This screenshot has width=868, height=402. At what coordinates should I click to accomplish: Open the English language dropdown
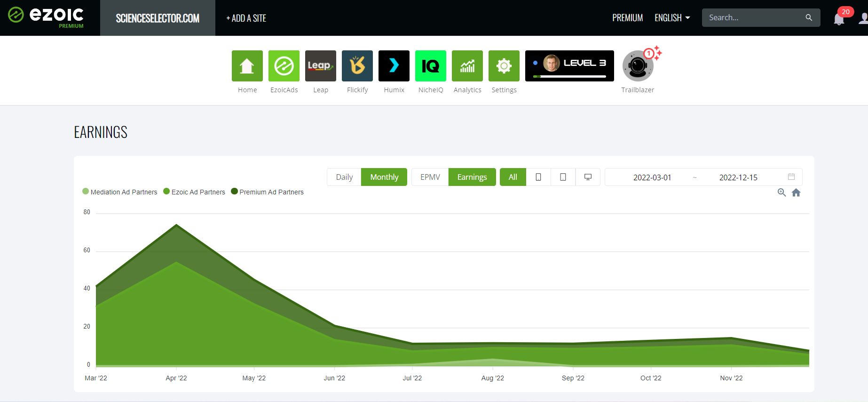(x=672, y=18)
